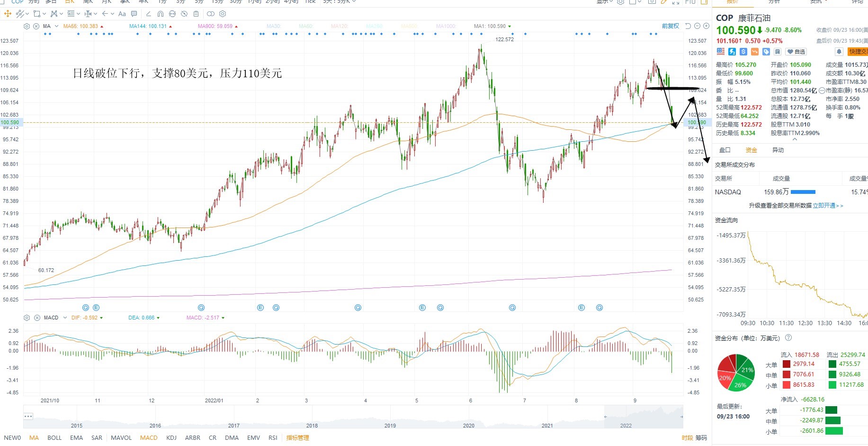
Task: Click the crossed-eye hide drawings icon
Action: tap(184, 14)
